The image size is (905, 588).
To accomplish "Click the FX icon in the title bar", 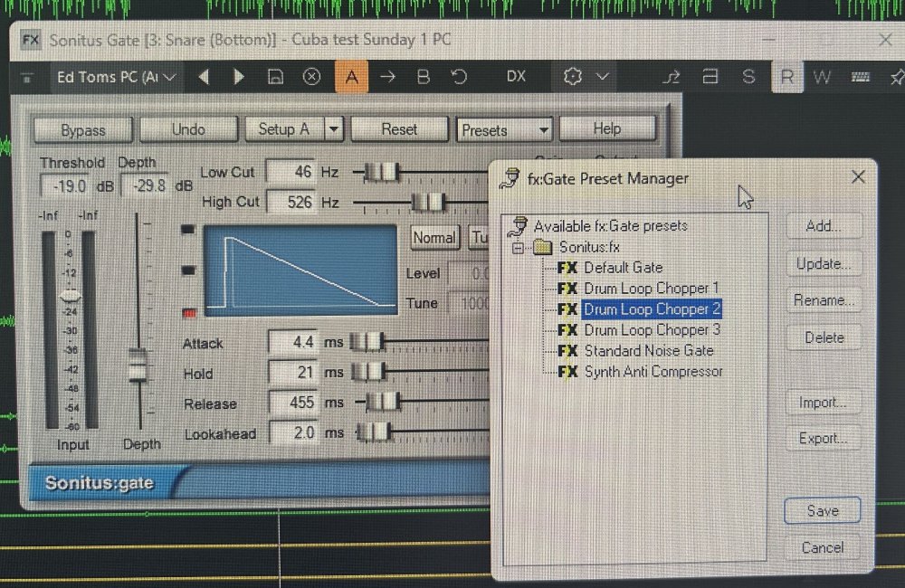I will 30,40.
